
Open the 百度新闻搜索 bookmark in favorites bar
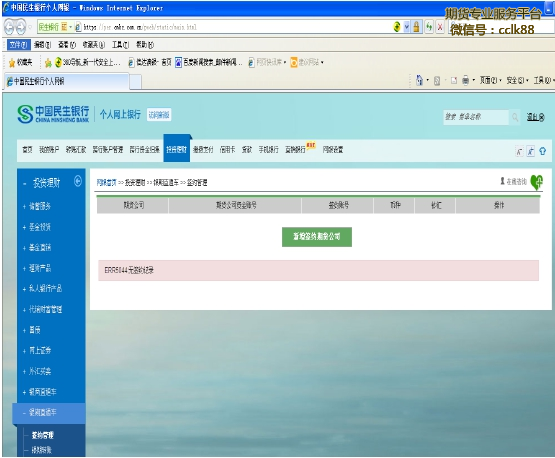(208, 63)
